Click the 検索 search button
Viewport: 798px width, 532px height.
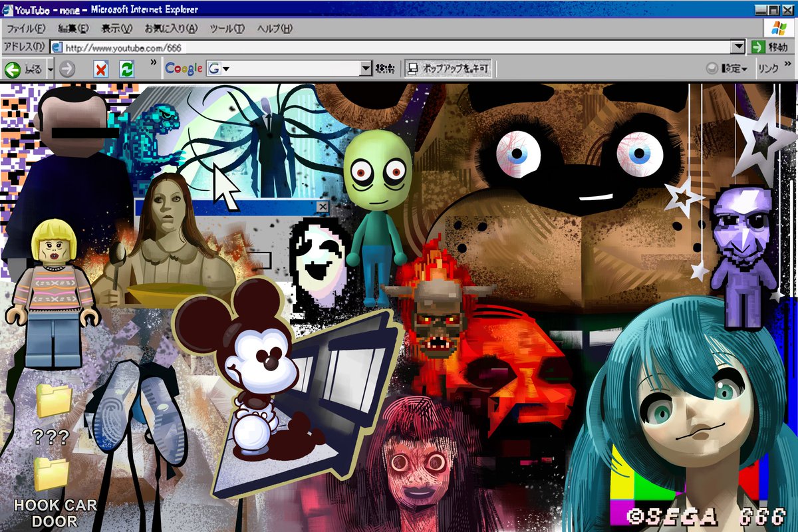[x=385, y=68]
